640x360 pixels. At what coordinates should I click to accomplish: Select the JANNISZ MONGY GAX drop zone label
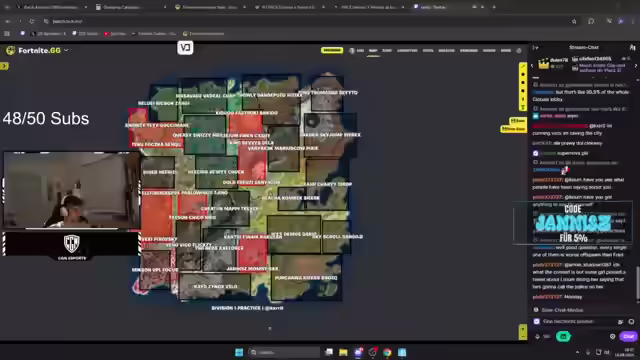[x=252, y=269]
